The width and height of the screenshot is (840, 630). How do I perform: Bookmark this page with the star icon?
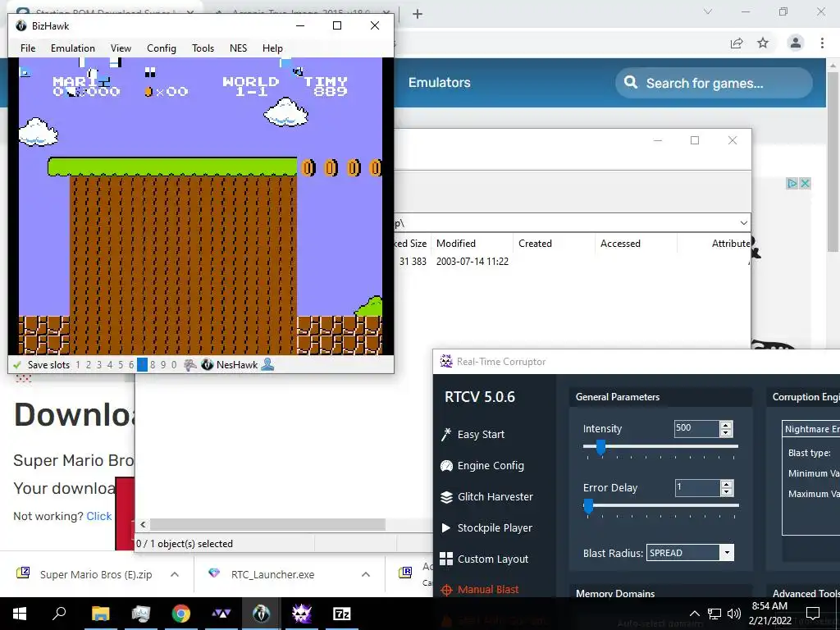(763, 43)
